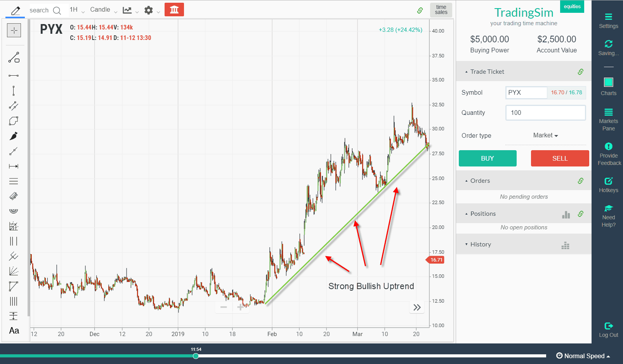Click the BUY button
The height and width of the screenshot is (364, 623).
click(x=488, y=158)
